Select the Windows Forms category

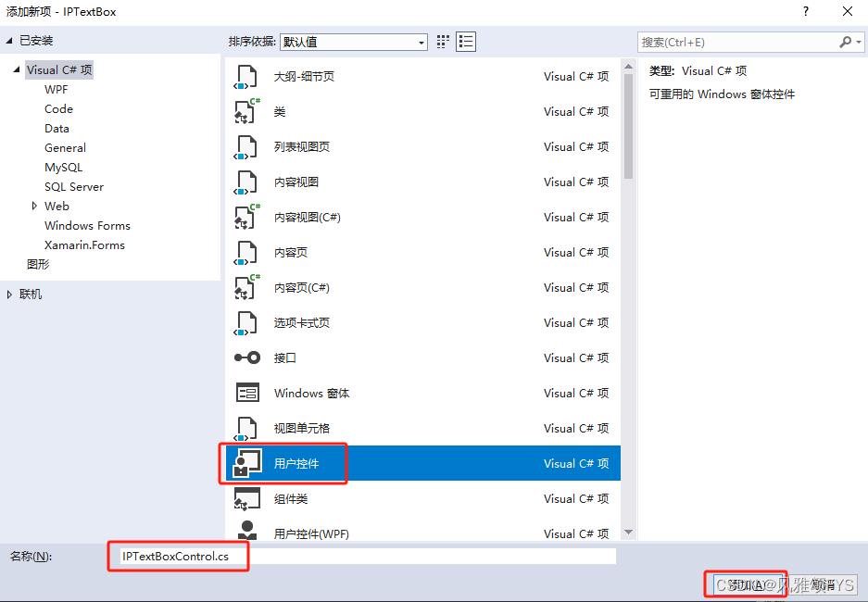click(x=87, y=226)
